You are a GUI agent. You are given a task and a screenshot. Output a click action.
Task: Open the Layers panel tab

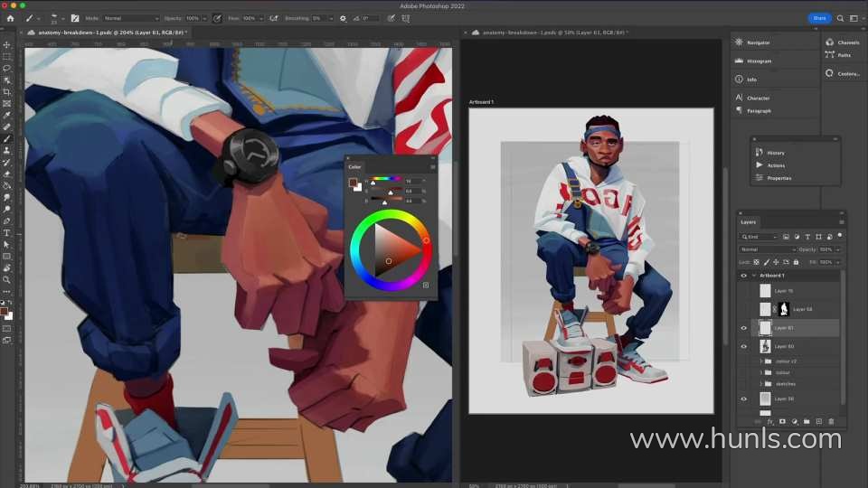coord(749,222)
